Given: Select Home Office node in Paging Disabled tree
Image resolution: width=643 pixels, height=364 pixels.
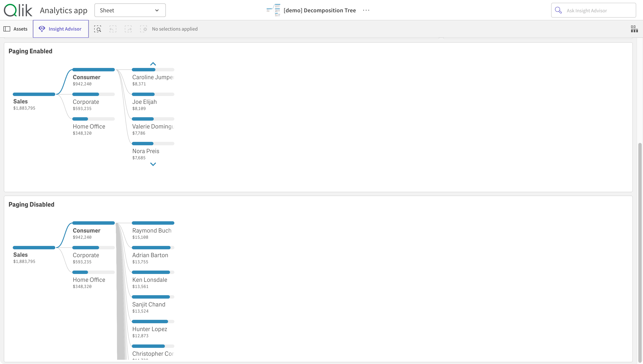Looking at the screenshot, I should point(89,280).
